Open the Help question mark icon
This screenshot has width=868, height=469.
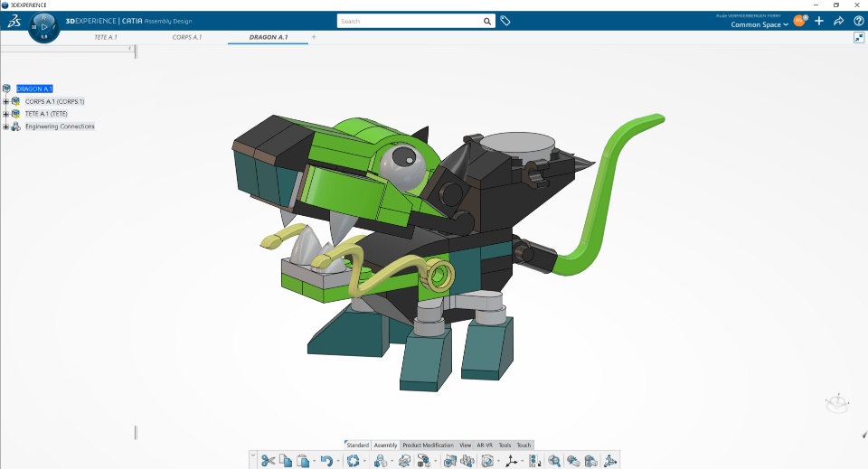[x=859, y=21]
